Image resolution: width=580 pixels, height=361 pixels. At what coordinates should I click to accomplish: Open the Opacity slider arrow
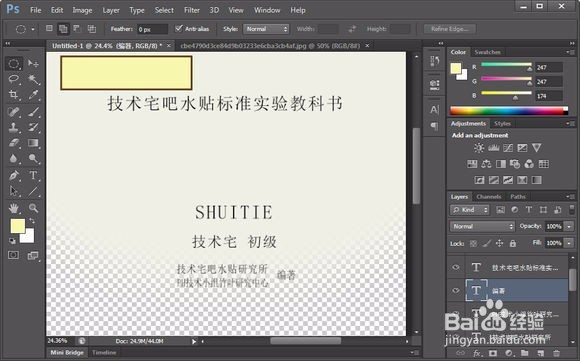coord(569,226)
